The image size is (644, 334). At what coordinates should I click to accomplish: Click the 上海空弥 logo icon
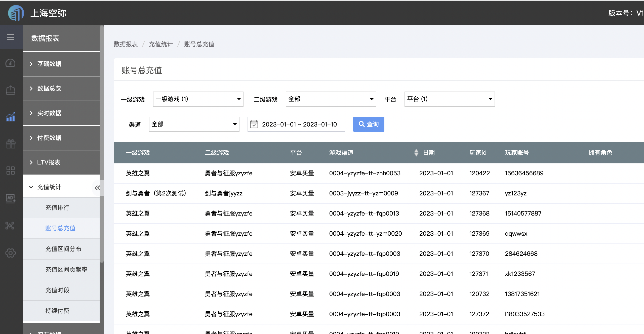click(16, 13)
